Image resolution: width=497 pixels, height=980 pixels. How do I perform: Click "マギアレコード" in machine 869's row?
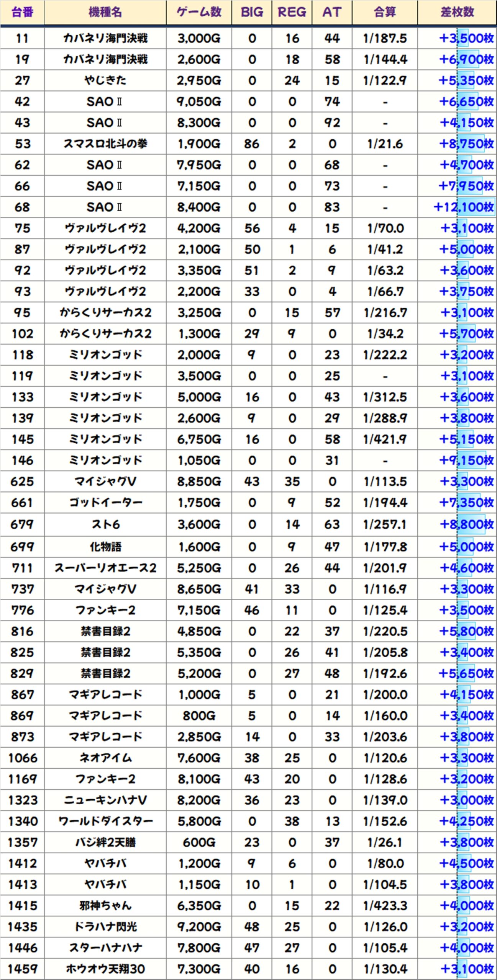point(105,715)
